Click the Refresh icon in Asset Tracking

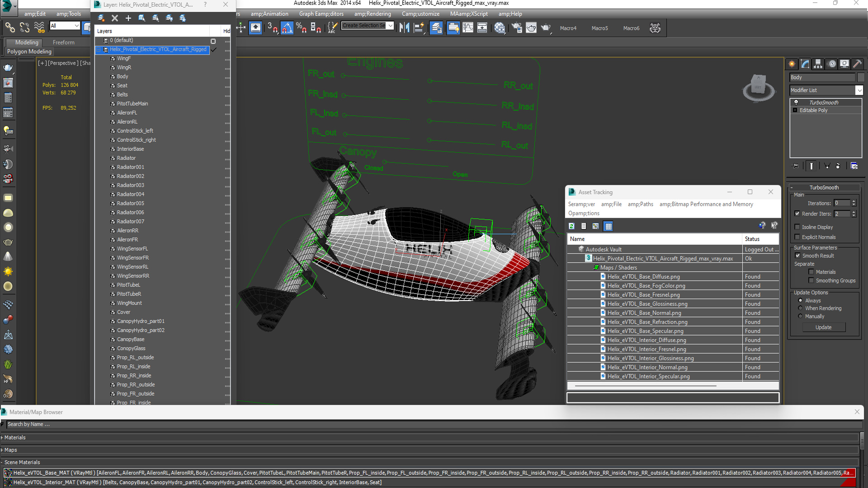point(571,226)
